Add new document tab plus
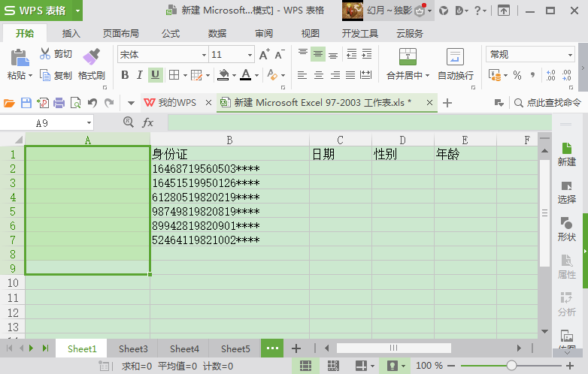 (447, 103)
